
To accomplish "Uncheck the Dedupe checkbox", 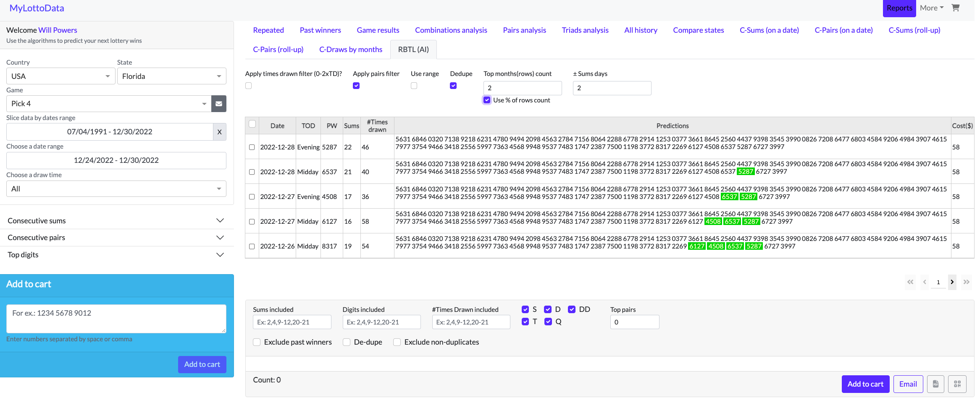I will coord(453,86).
